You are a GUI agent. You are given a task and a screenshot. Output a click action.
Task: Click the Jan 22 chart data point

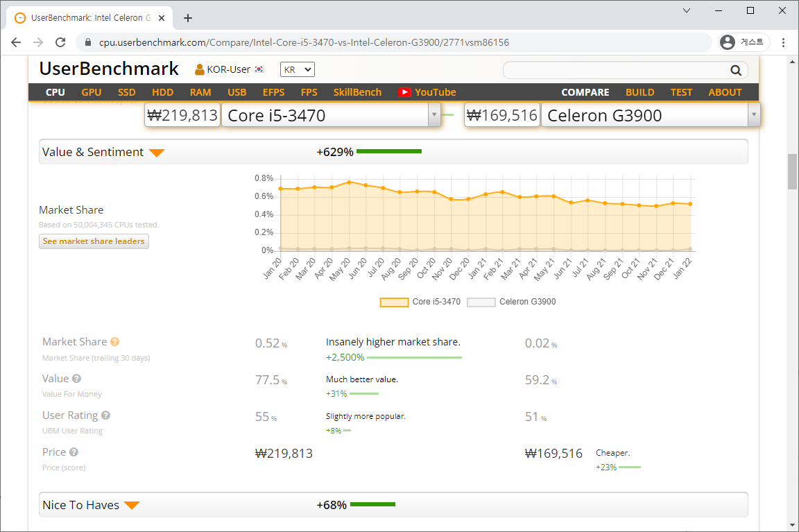(x=691, y=204)
